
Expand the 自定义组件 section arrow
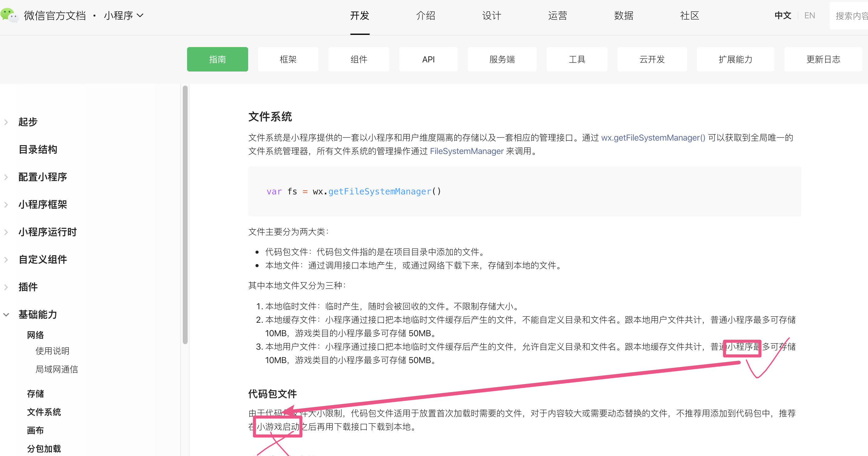tap(6, 260)
